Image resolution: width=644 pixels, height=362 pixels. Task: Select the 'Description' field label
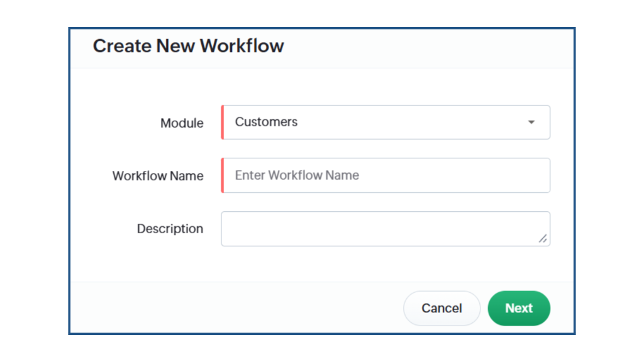(170, 229)
